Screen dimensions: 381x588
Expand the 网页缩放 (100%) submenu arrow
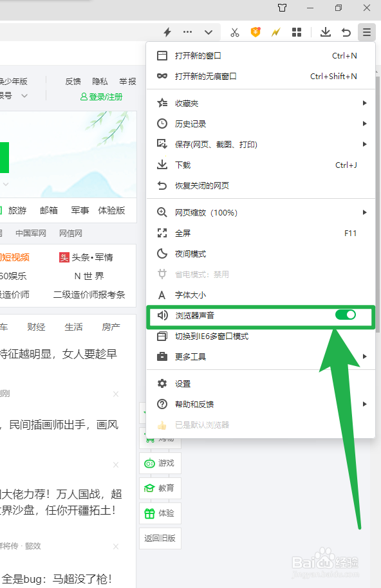[x=364, y=213]
